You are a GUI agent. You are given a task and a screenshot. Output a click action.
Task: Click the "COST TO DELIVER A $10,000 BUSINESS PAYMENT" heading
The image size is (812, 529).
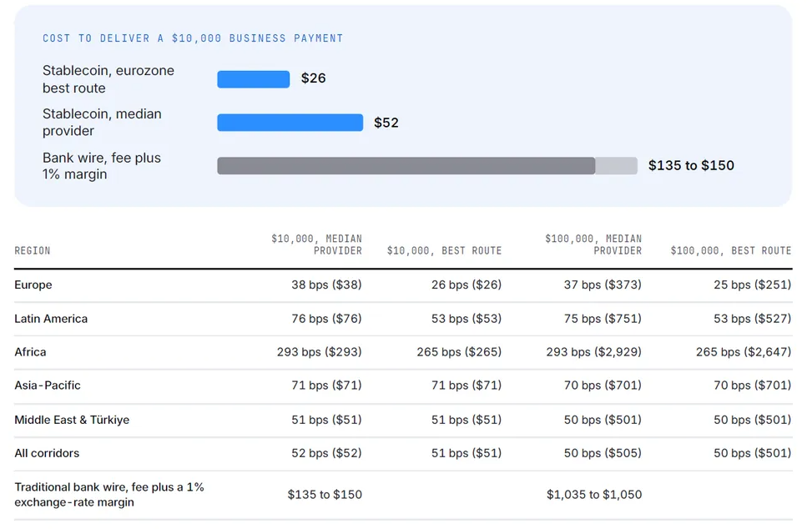click(193, 38)
